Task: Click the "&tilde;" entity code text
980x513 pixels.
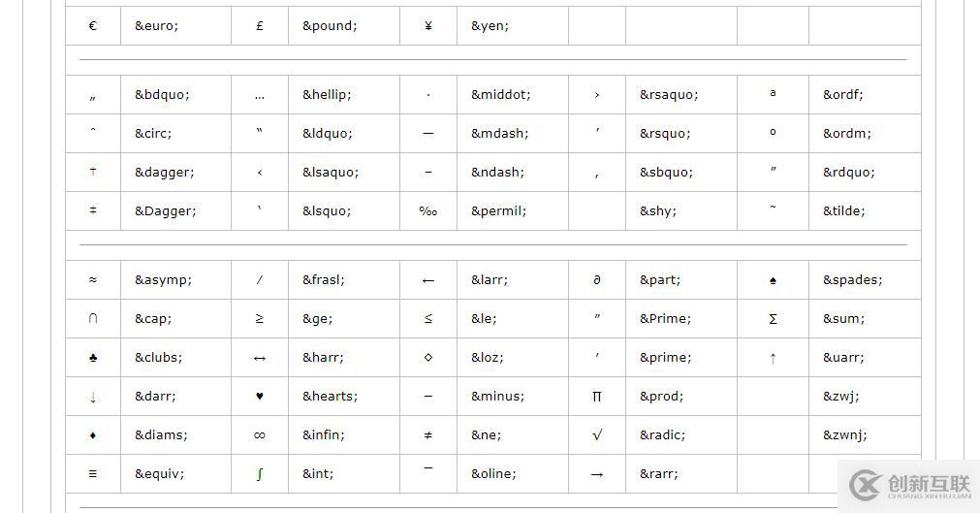Action: point(843,210)
